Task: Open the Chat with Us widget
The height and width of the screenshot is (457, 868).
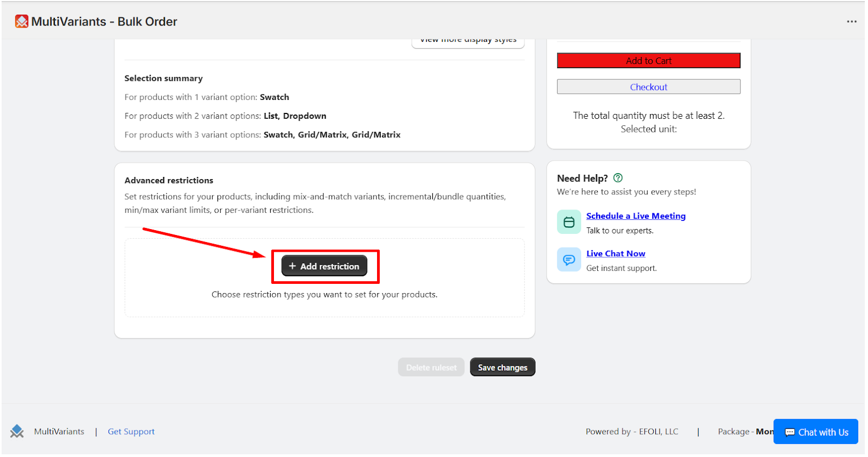Action: (x=816, y=432)
